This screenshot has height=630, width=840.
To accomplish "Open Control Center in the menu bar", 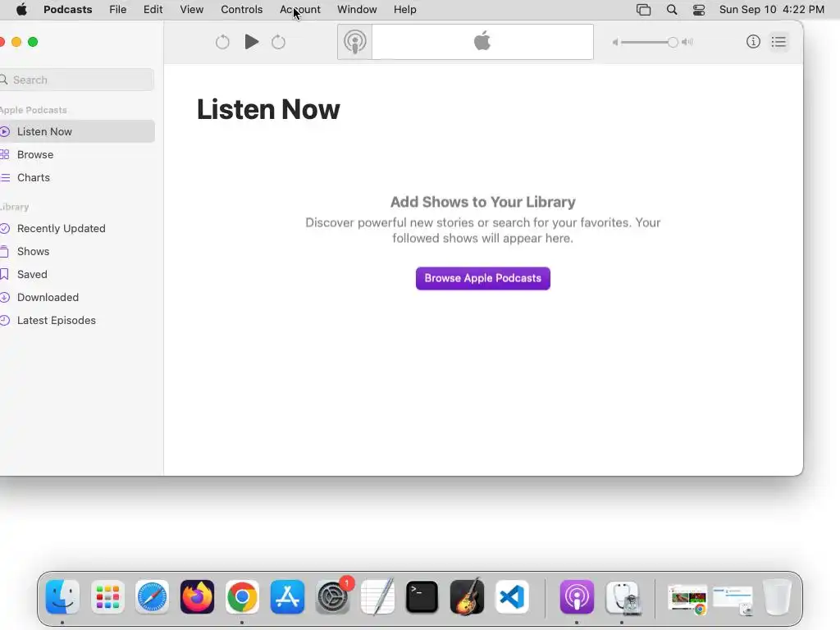I will coord(699,10).
